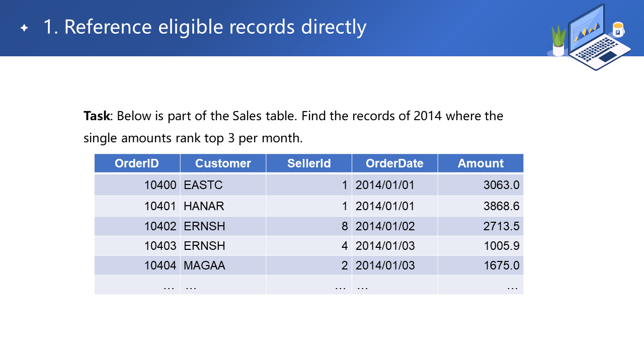Click the bold 'Task' label

coord(96,116)
